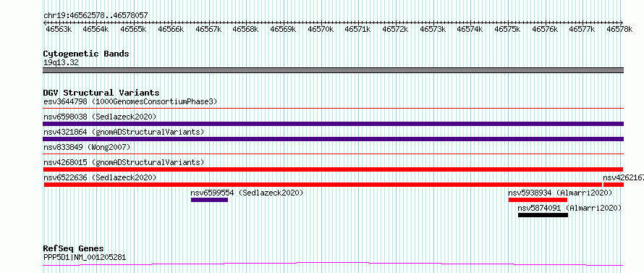
Task: Click the chr19:46562578..46578057 coordinate label
Action: (96, 16)
